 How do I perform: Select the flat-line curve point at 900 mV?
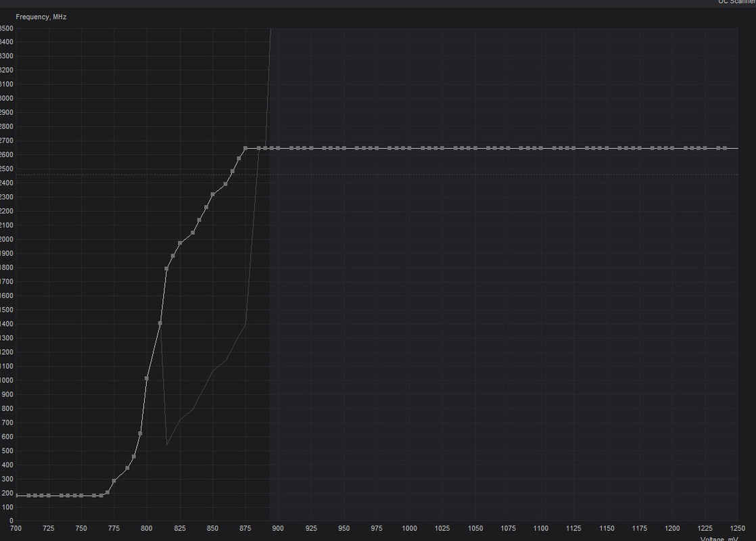[278, 148]
